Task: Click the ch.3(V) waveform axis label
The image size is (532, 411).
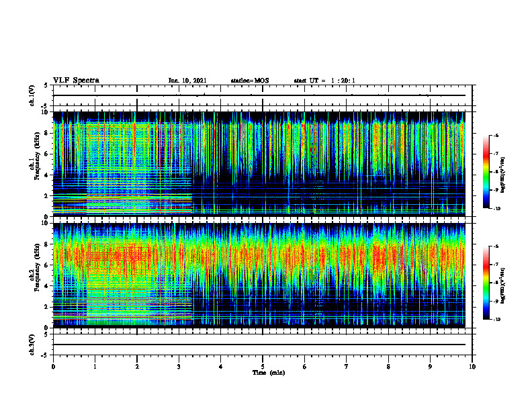Action: point(32,345)
